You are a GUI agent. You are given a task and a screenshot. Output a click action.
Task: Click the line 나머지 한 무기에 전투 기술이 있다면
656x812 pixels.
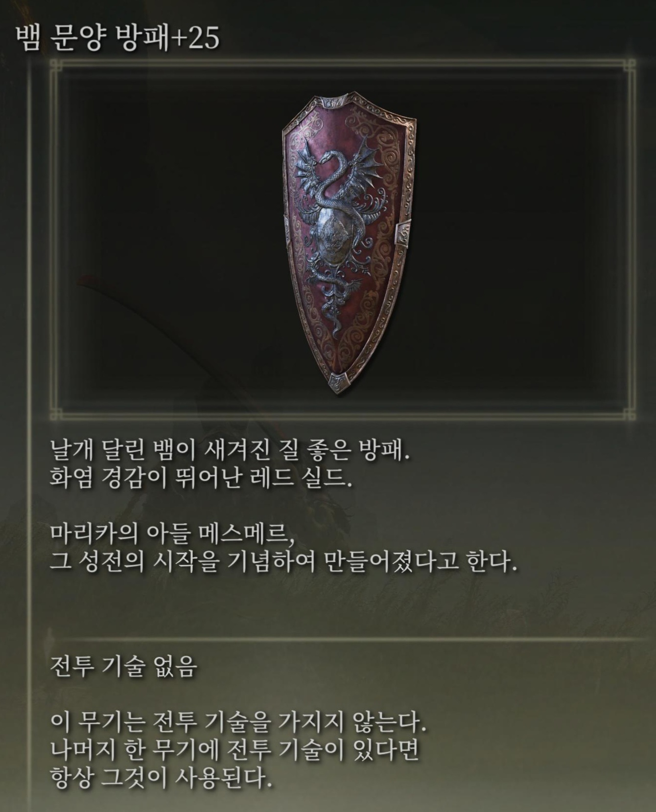pyautogui.click(x=235, y=750)
